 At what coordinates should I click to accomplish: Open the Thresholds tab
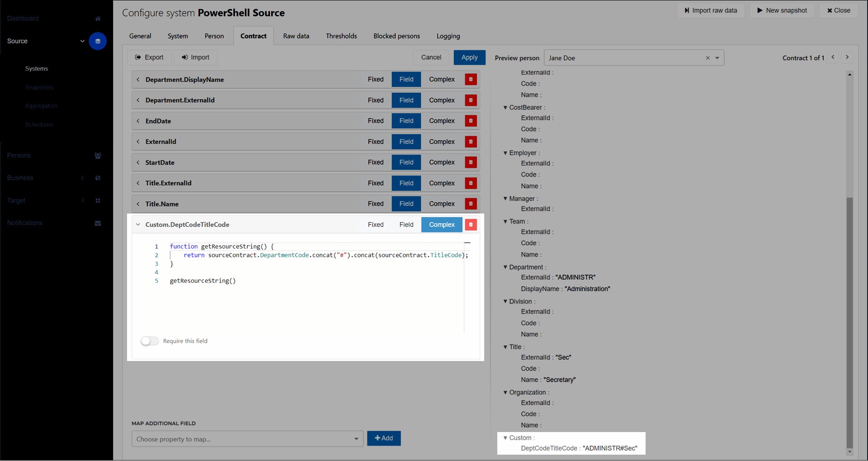click(x=341, y=36)
